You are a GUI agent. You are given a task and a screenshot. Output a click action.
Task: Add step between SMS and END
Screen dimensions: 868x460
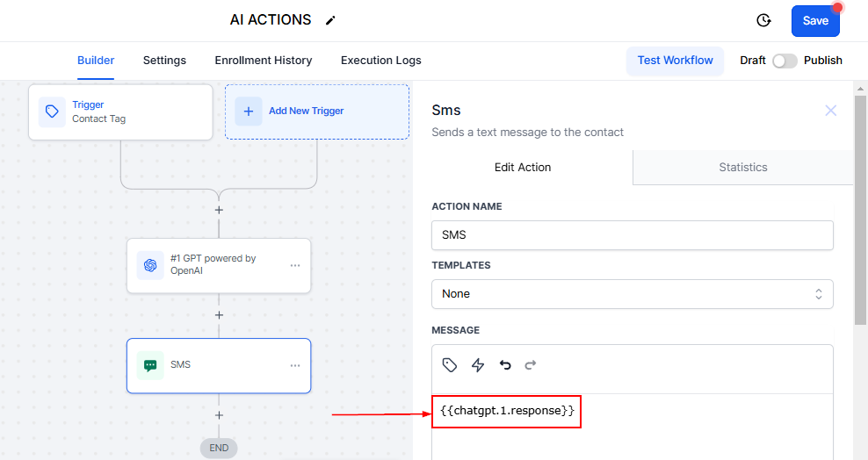(x=220, y=415)
